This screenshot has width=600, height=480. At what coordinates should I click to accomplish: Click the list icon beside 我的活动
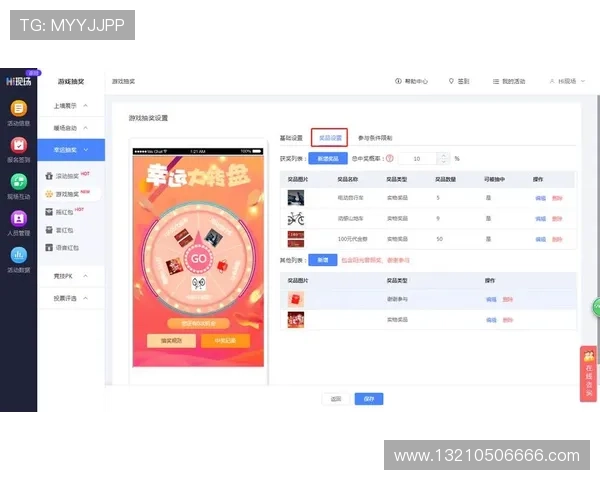[496, 81]
